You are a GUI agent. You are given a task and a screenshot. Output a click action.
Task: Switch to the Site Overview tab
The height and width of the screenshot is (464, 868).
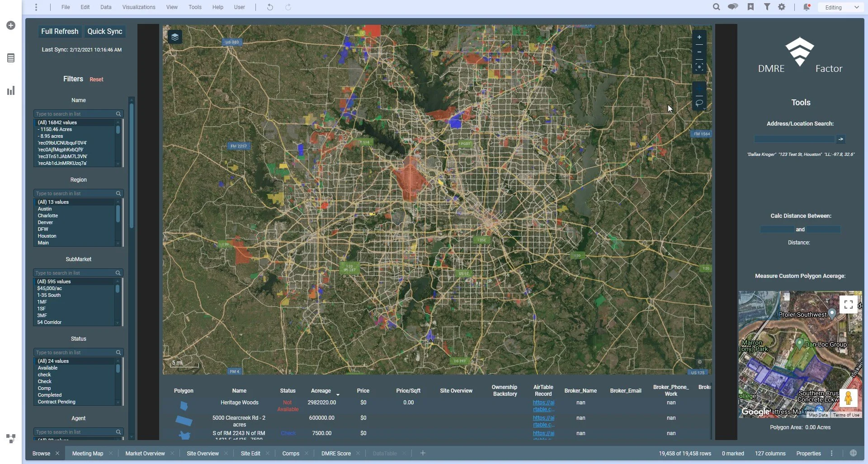tap(203, 453)
